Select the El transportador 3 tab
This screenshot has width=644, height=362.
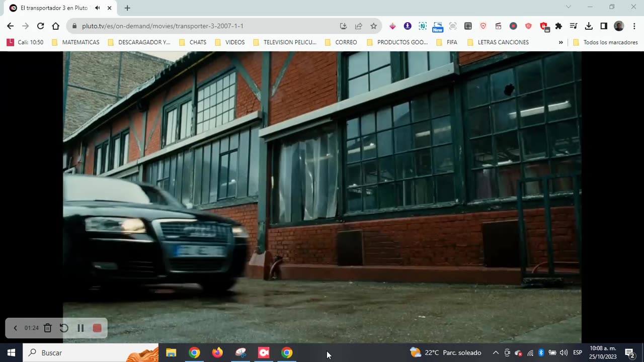[60, 8]
